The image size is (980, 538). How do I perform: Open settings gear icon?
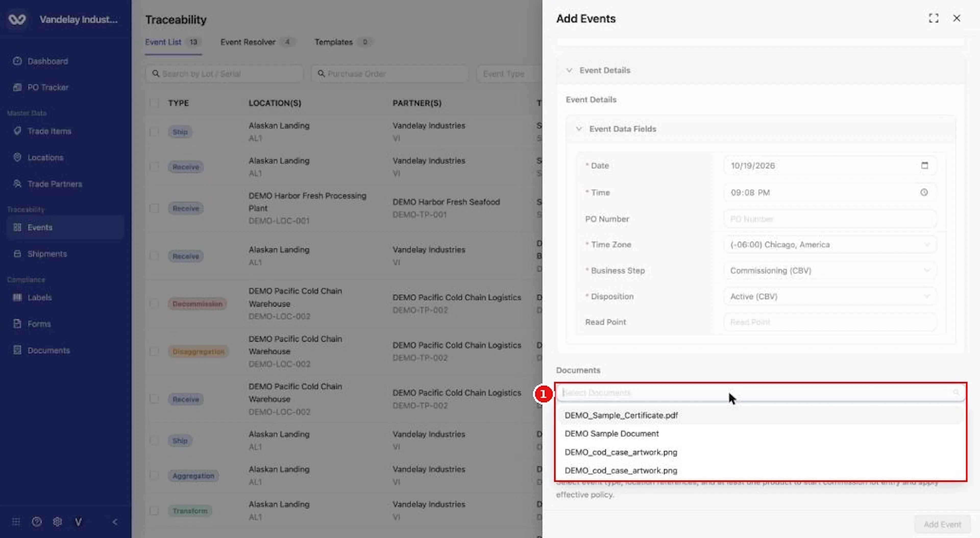point(57,522)
